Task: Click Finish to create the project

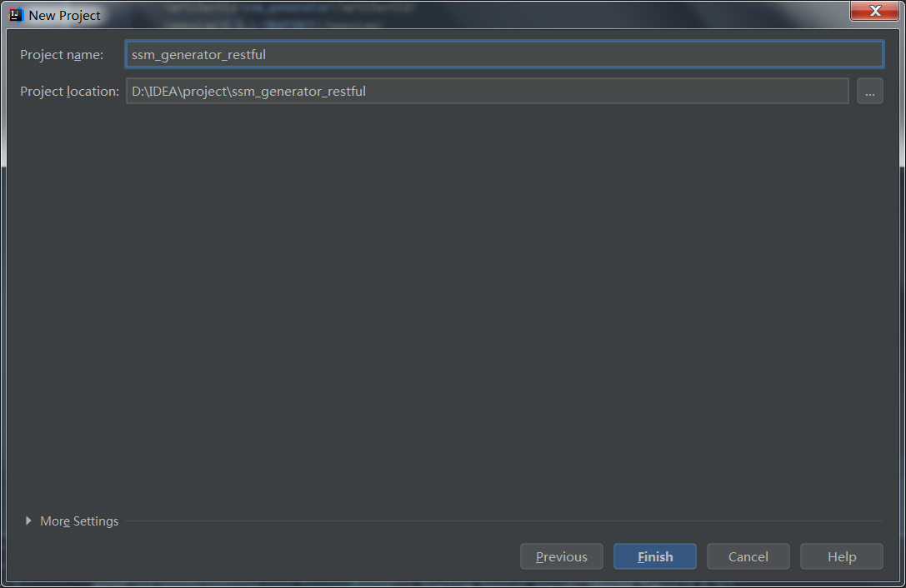Action: 654,556
